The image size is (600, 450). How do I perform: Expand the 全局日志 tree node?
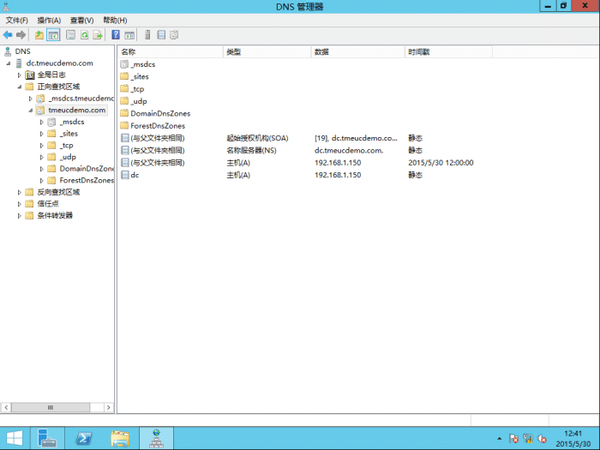point(20,75)
